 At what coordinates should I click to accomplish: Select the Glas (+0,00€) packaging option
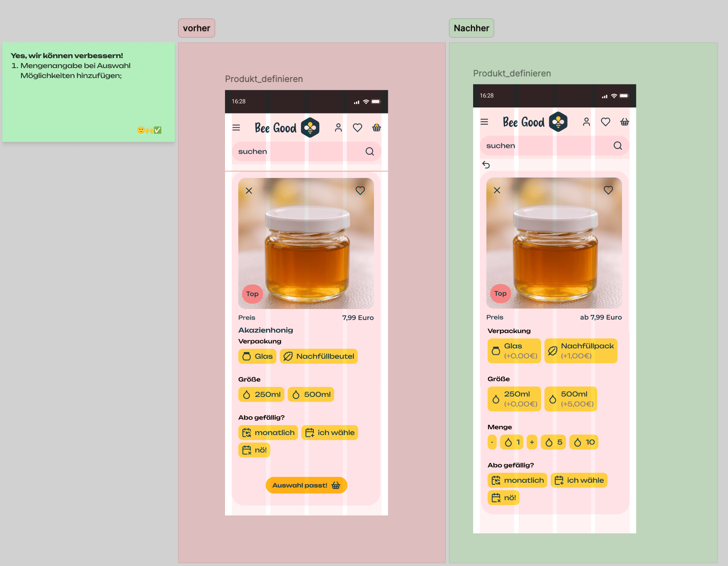click(514, 351)
